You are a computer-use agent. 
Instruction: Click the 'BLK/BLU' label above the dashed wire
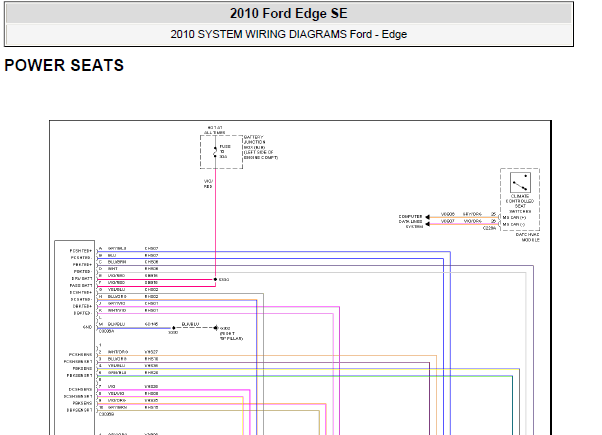(190, 324)
